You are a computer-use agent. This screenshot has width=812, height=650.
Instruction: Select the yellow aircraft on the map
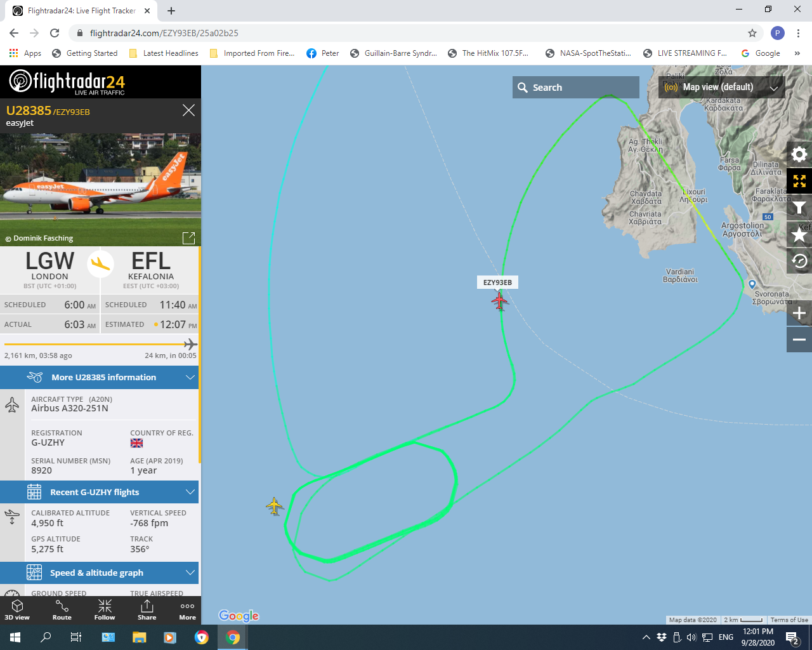pos(274,506)
